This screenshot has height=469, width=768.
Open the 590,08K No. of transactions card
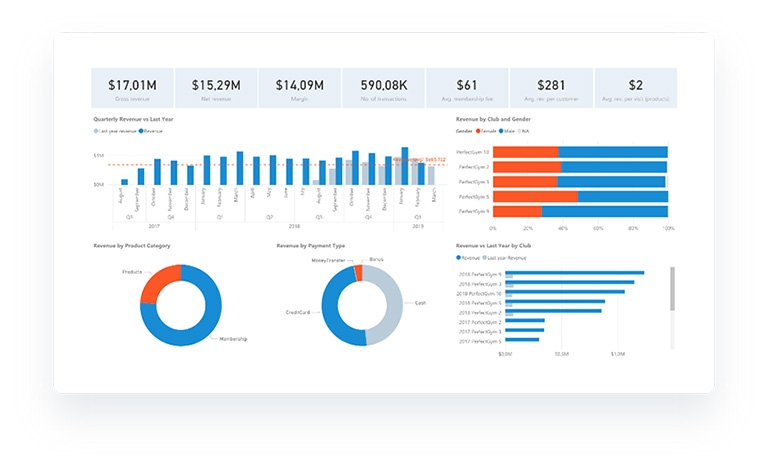tap(384, 88)
